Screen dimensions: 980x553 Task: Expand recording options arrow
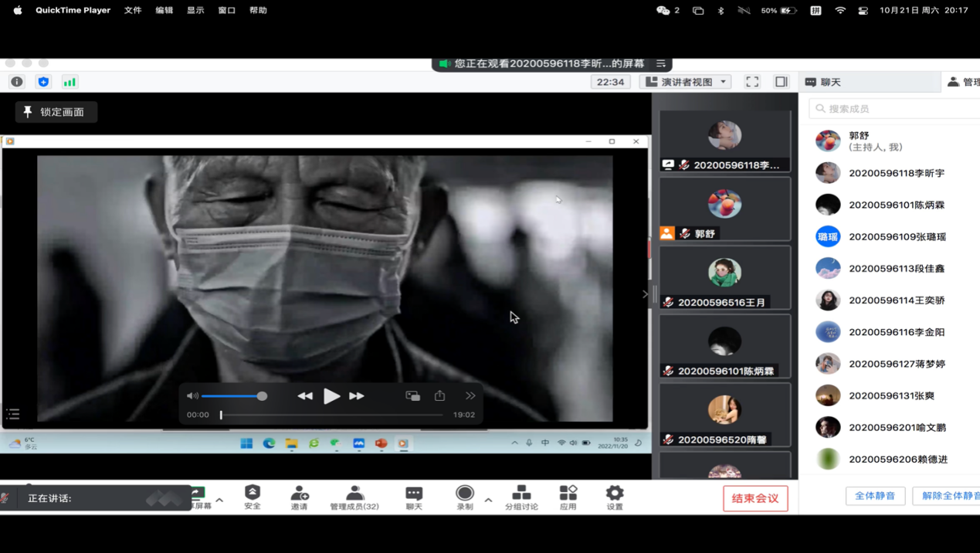coord(488,500)
